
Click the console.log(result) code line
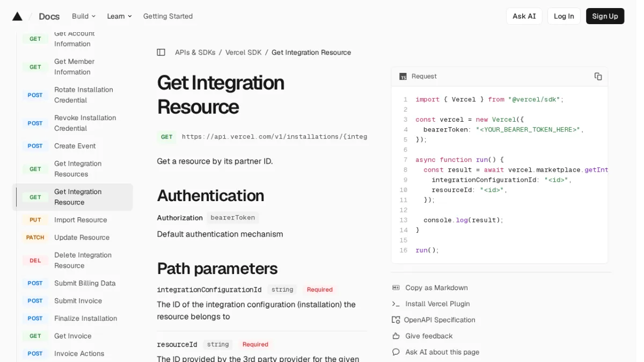click(463, 220)
